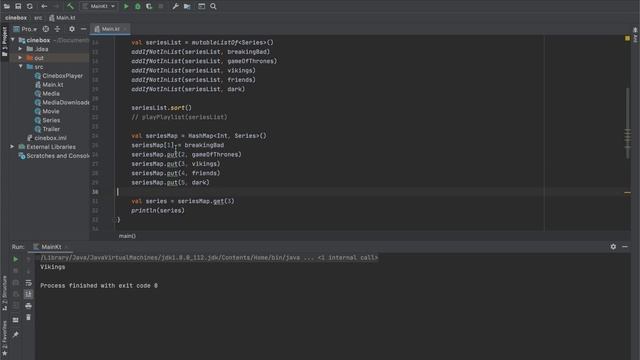
Task: Click the Run Anything window icon
Action: [x=202, y=6]
